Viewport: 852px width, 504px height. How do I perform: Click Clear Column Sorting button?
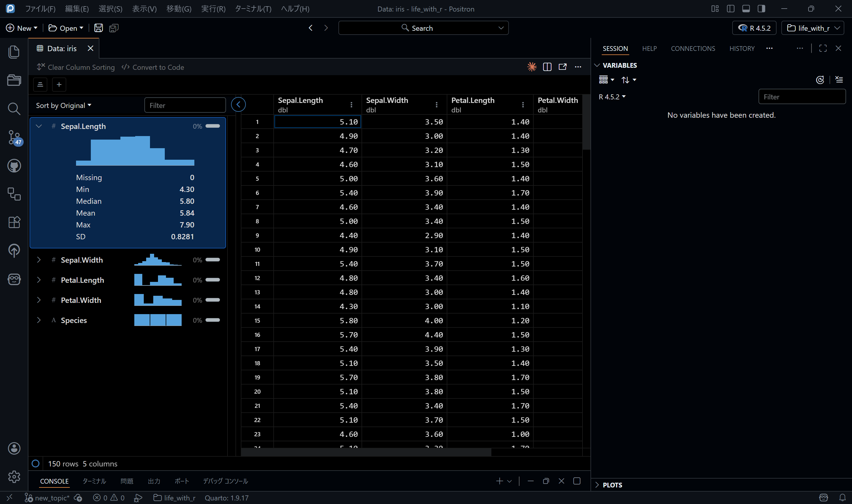click(x=76, y=67)
